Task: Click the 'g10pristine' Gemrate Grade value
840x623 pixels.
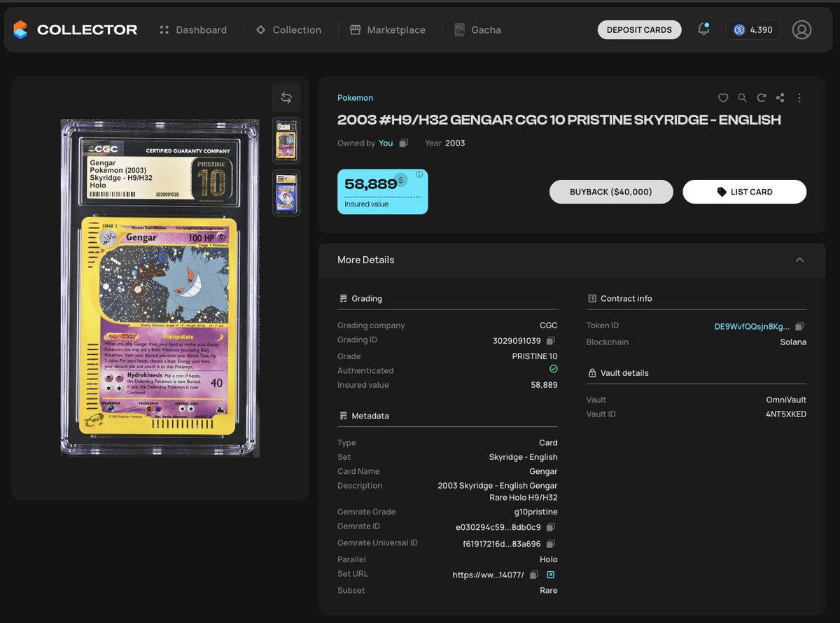Action: (x=536, y=512)
